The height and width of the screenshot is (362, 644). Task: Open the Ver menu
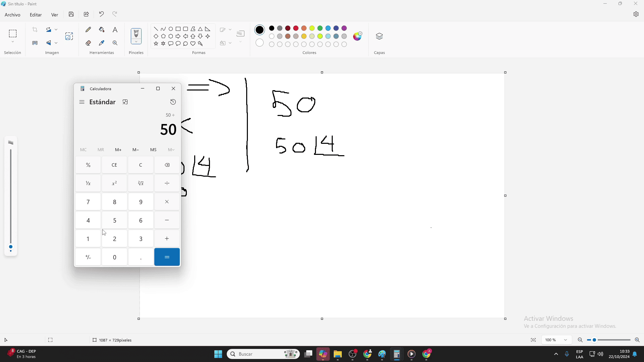point(55,15)
